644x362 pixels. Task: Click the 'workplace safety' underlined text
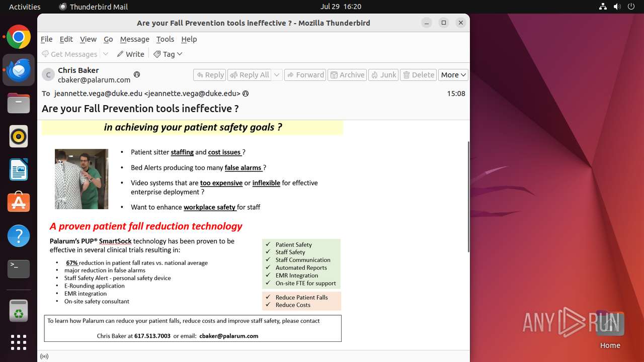click(209, 207)
